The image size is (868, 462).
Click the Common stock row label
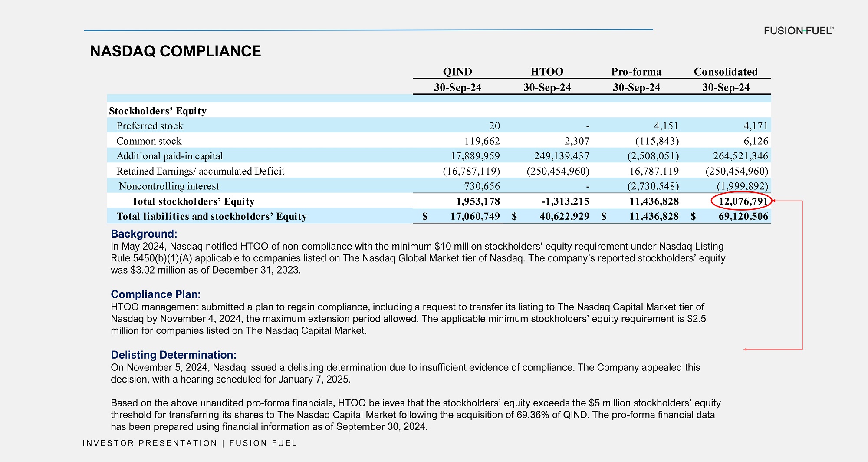[x=149, y=141]
